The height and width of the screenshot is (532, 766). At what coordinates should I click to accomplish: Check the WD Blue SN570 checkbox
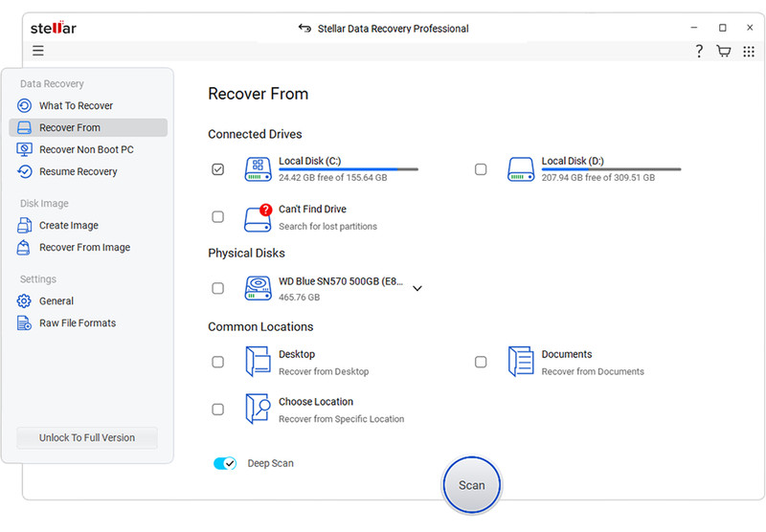pos(218,288)
